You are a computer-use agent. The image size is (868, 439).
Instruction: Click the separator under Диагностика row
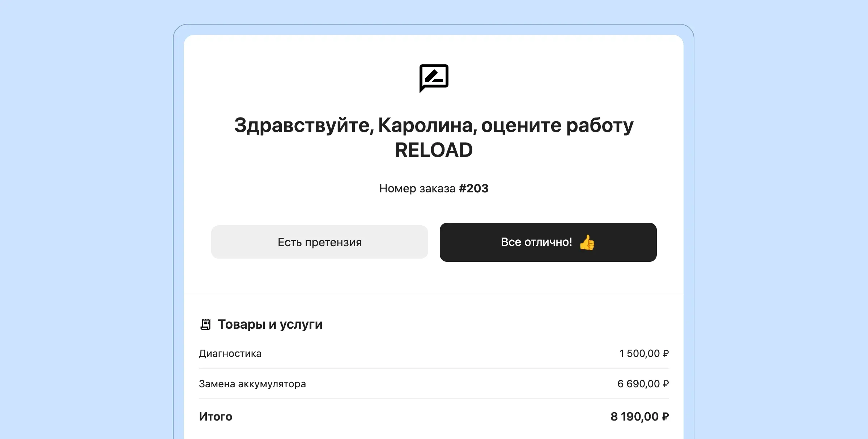coord(434,369)
